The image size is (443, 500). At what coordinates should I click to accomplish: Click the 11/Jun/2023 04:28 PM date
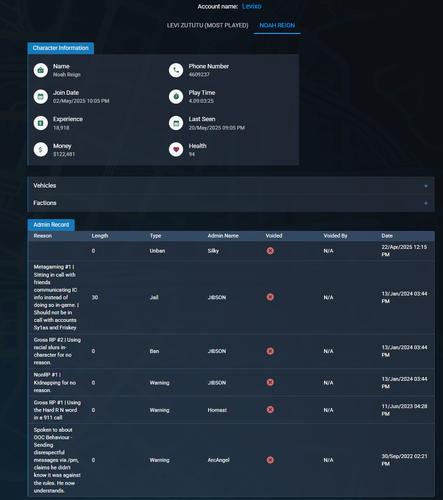[x=404, y=410]
